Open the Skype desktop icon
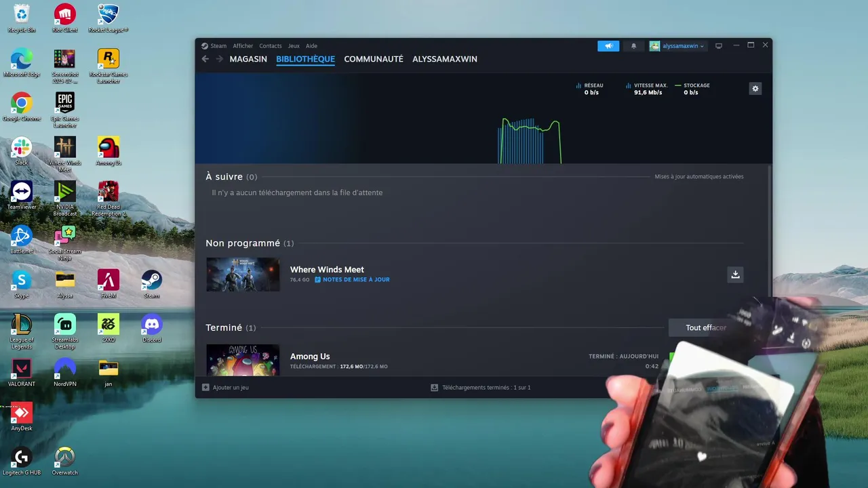The image size is (868, 488). (x=22, y=284)
